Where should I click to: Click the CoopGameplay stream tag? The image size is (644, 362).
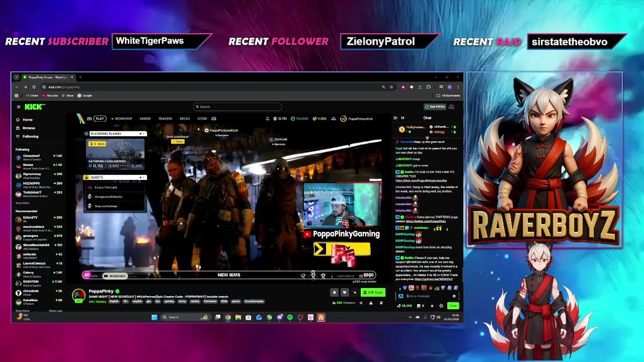tap(254, 301)
